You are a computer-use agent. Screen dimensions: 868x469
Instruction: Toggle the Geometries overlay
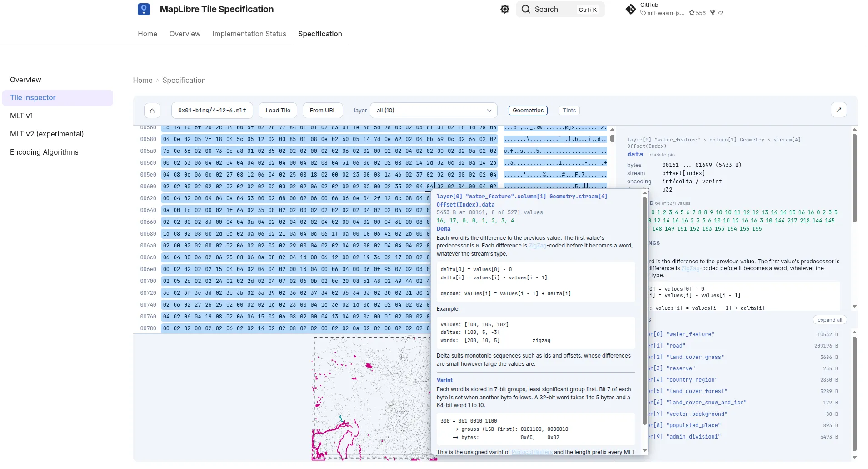pos(528,111)
